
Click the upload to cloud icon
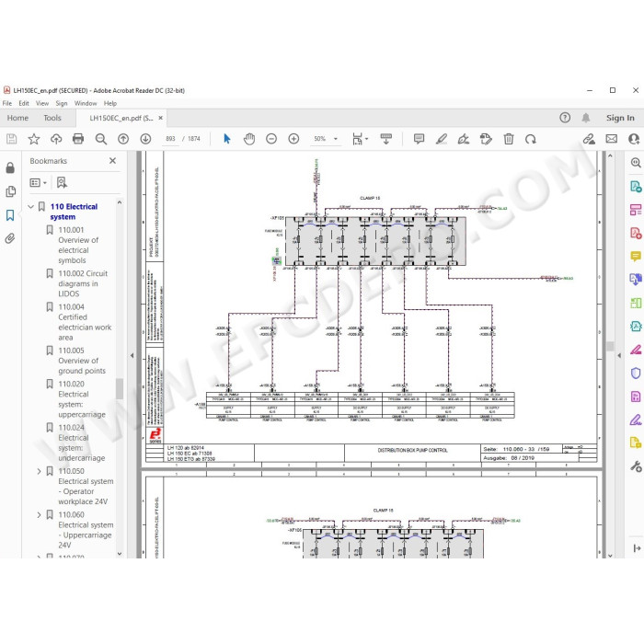tap(56, 139)
